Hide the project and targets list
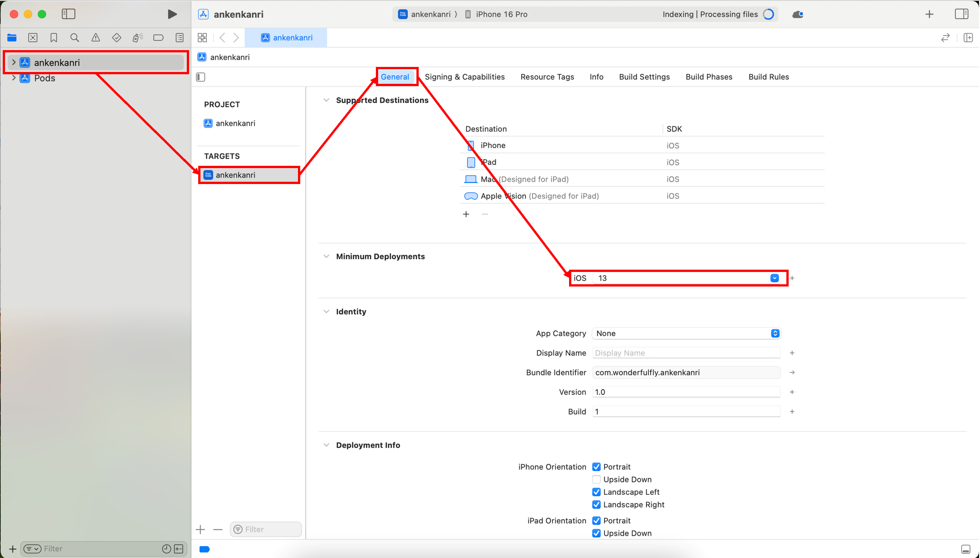Viewport: 980px width, 558px height. [x=200, y=77]
